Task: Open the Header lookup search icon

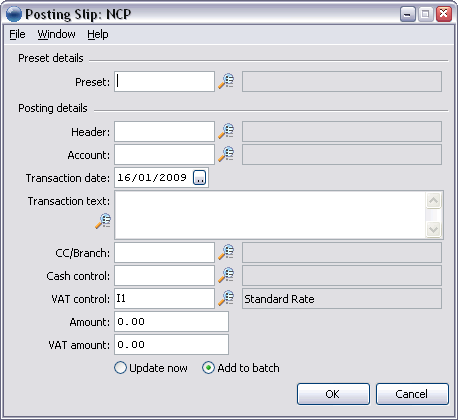Action: pyautogui.click(x=226, y=131)
